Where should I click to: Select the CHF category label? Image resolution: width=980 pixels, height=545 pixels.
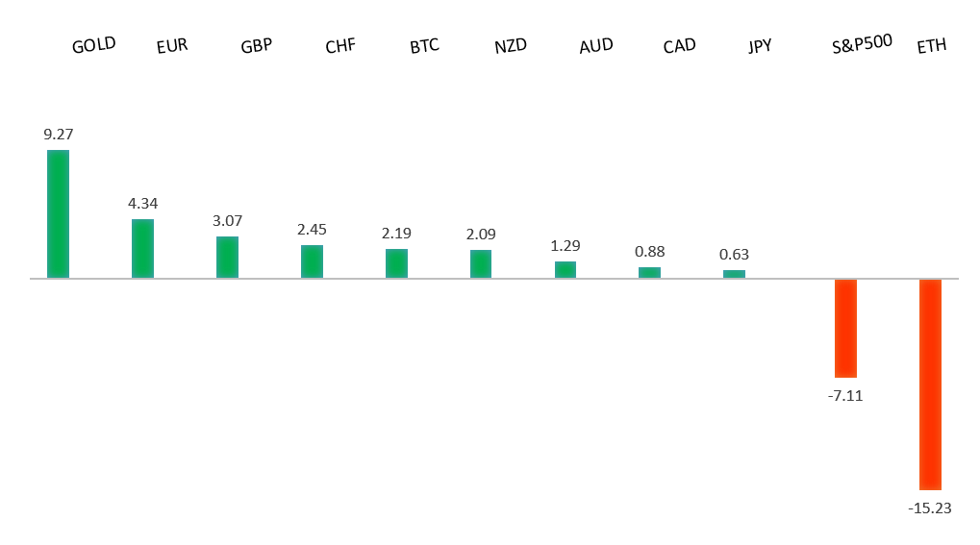tap(340, 46)
